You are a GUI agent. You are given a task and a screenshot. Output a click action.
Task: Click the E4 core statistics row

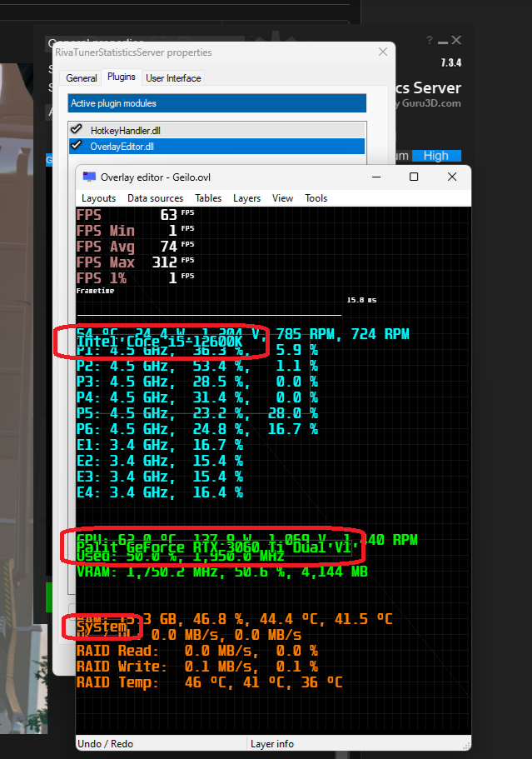click(x=160, y=492)
